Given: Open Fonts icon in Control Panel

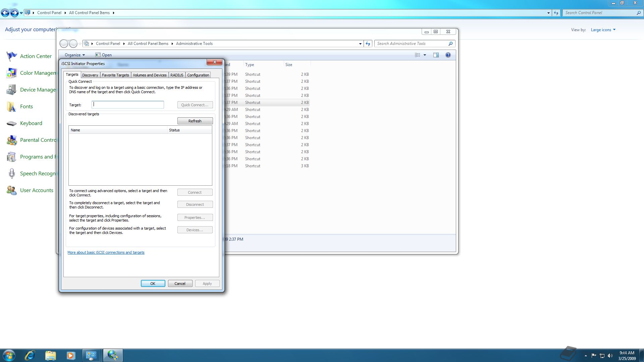Looking at the screenshot, I should 12,107.
